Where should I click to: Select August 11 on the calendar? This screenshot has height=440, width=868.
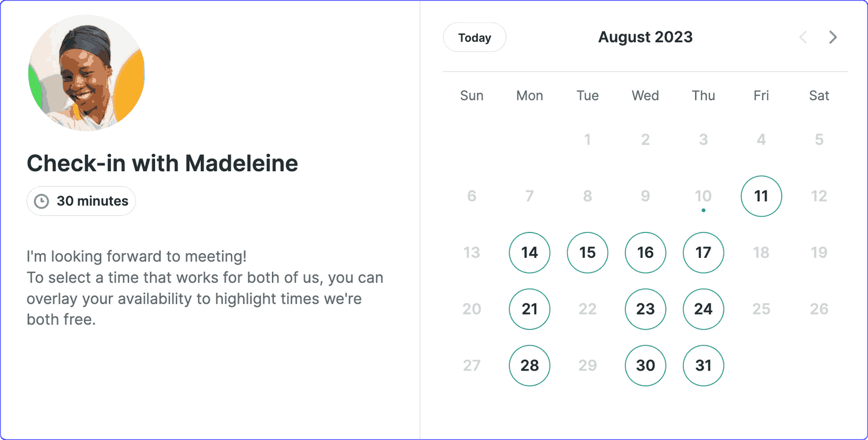761,196
